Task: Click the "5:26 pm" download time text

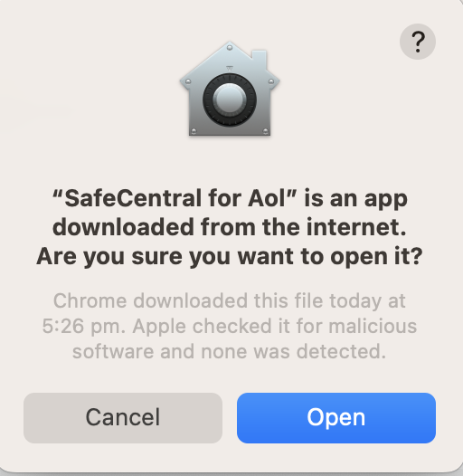Action: [x=84, y=327]
